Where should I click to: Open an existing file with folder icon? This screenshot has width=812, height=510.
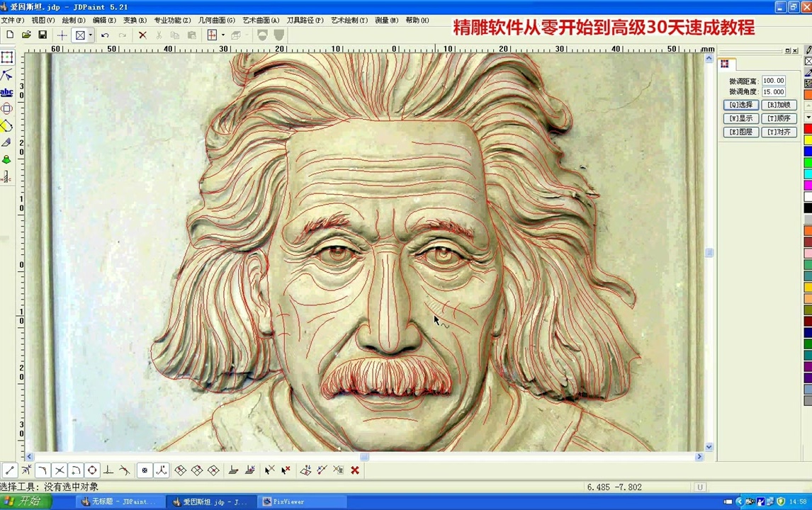(x=26, y=35)
